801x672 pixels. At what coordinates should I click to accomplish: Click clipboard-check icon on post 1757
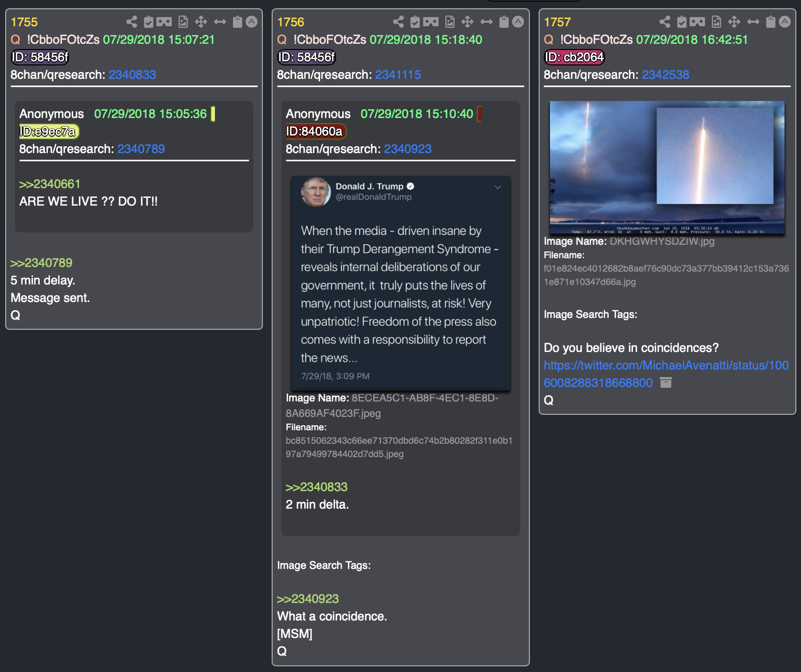click(681, 22)
